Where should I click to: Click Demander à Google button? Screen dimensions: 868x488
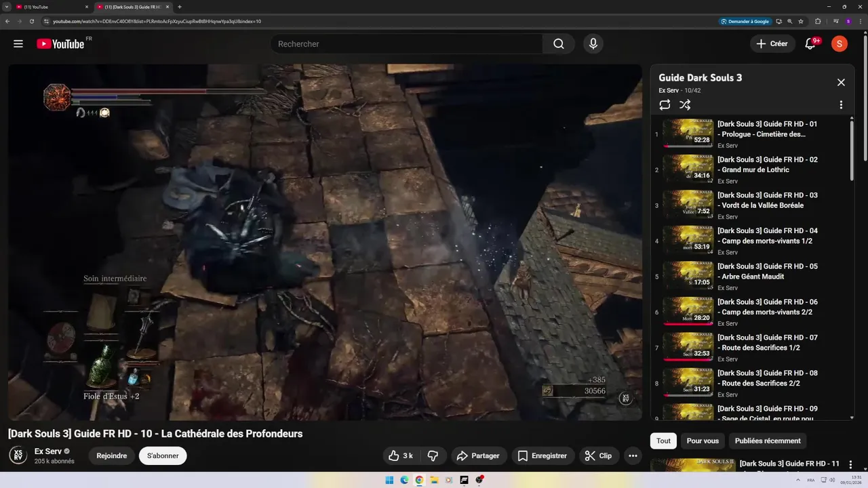click(x=745, y=21)
